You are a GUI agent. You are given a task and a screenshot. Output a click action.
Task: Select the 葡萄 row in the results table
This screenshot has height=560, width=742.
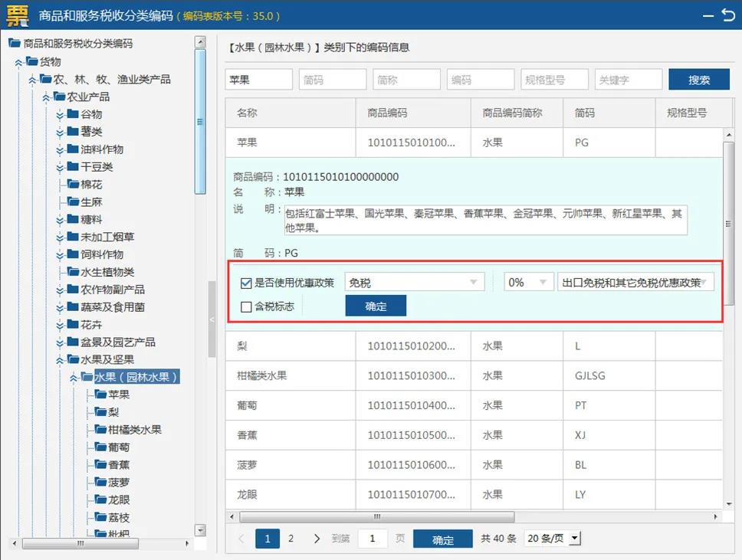[290, 405]
